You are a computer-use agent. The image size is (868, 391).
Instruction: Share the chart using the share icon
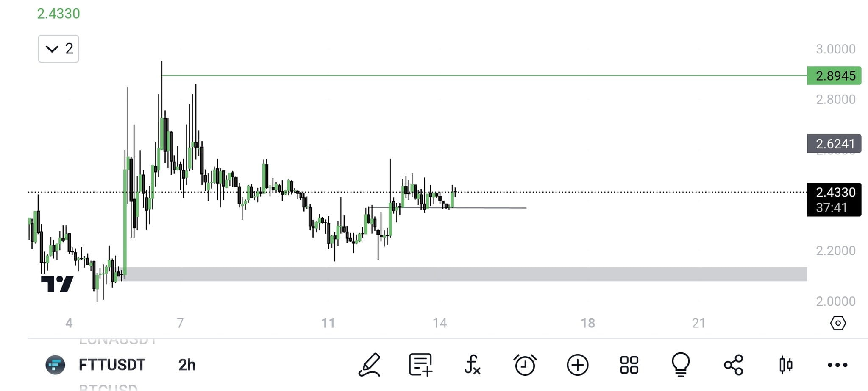pyautogui.click(x=733, y=364)
